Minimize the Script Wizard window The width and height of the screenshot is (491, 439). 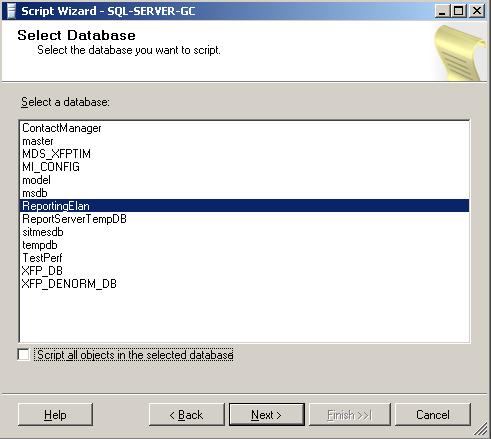[442, 11]
